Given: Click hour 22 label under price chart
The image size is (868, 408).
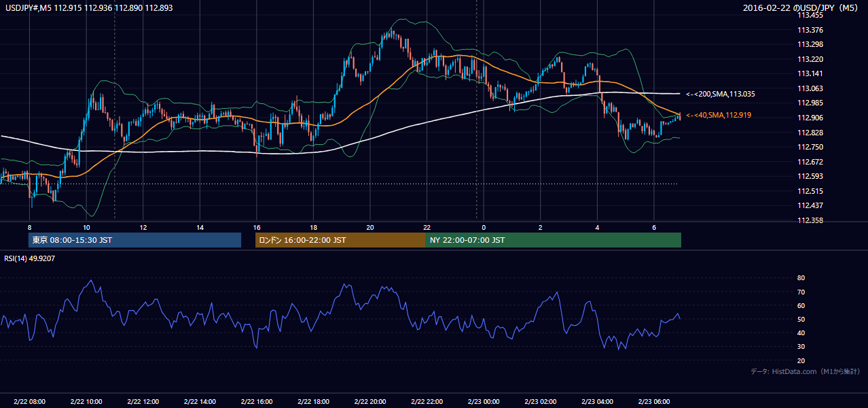Looking at the screenshot, I should pyautogui.click(x=427, y=227).
